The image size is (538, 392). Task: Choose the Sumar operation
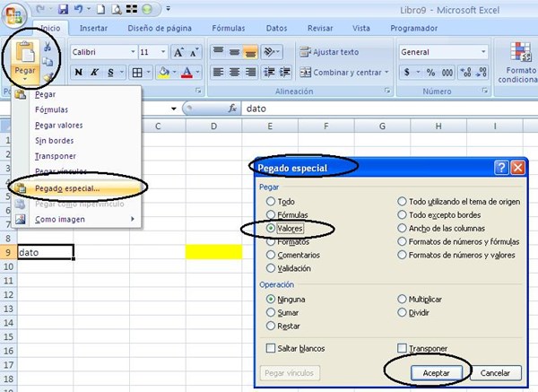[x=271, y=313]
